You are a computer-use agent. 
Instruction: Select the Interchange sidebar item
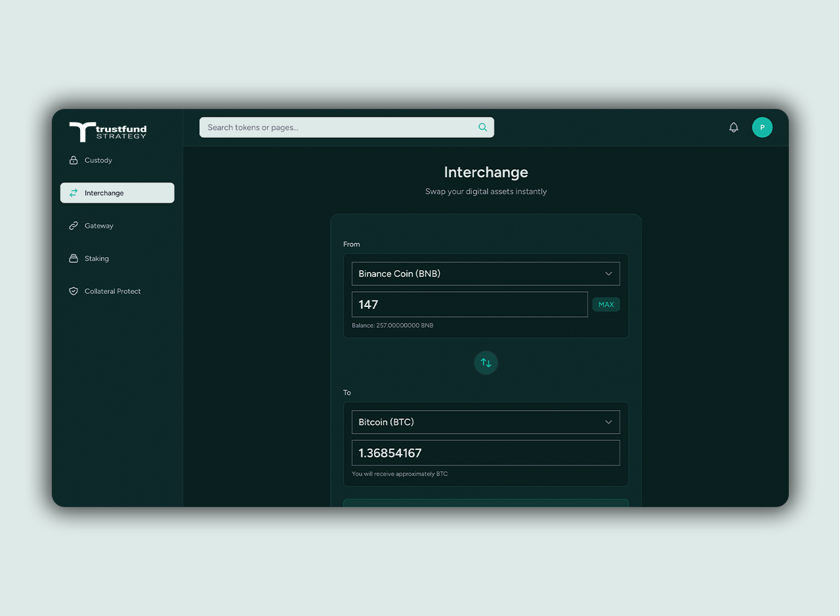pyautogui.click(x=117, y=193)
